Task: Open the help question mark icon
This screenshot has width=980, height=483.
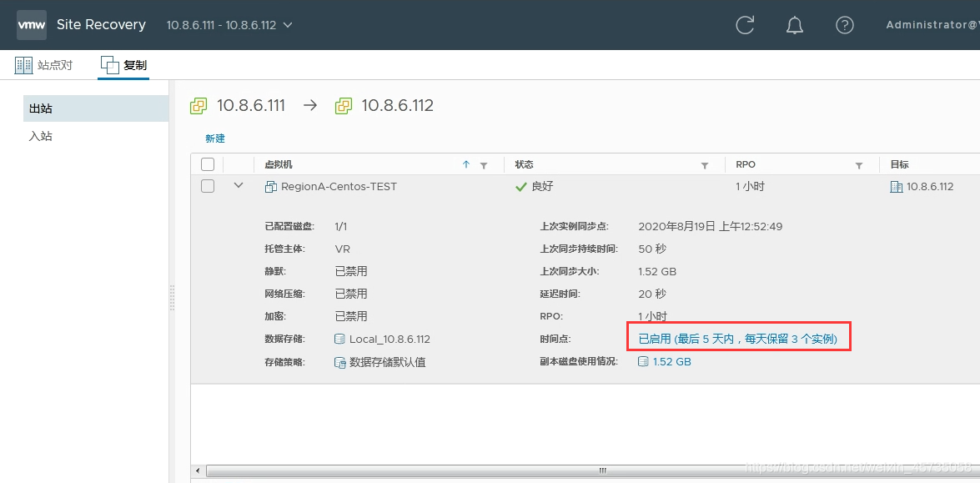Action: click(844, 25)
